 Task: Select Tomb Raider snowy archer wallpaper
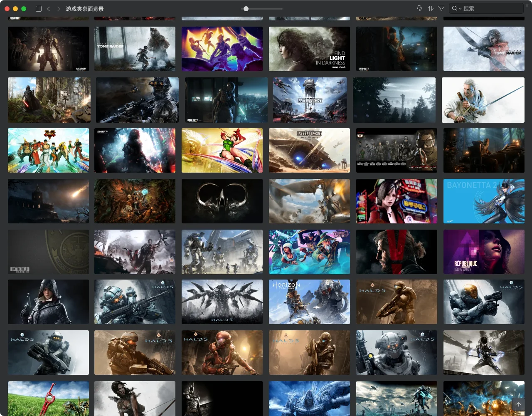(484, 49)
